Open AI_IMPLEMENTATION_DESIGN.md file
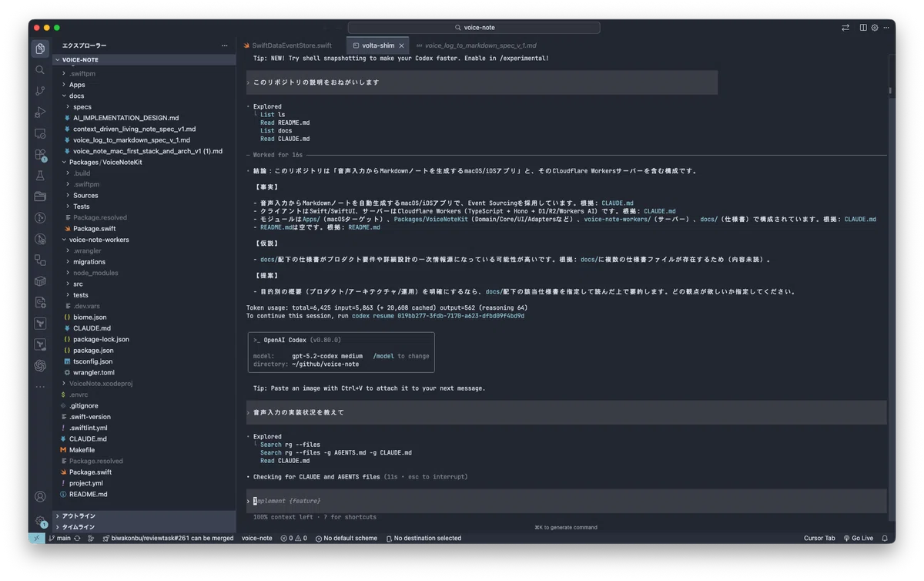This screenshot has height=581, width=924. (145, 118)
